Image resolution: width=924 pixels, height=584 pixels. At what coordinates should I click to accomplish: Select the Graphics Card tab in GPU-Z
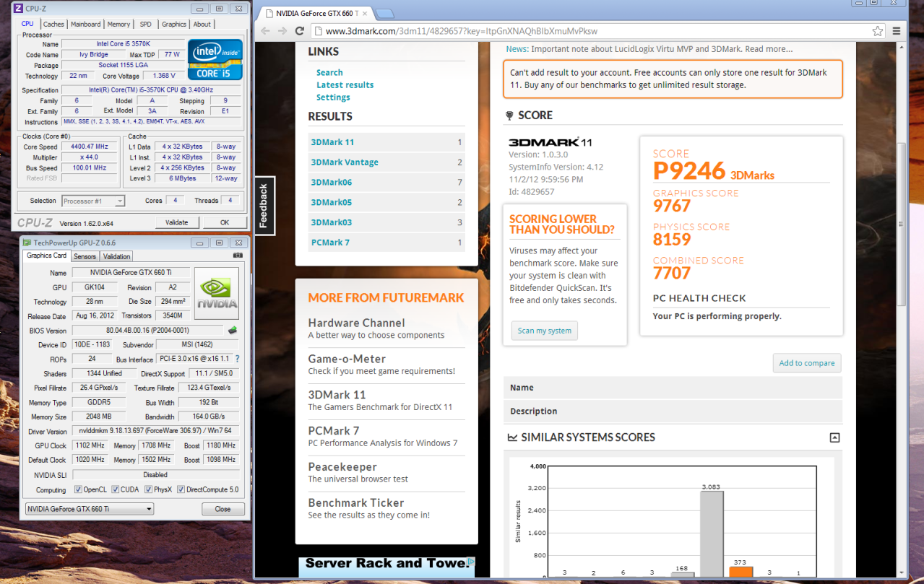46,256
